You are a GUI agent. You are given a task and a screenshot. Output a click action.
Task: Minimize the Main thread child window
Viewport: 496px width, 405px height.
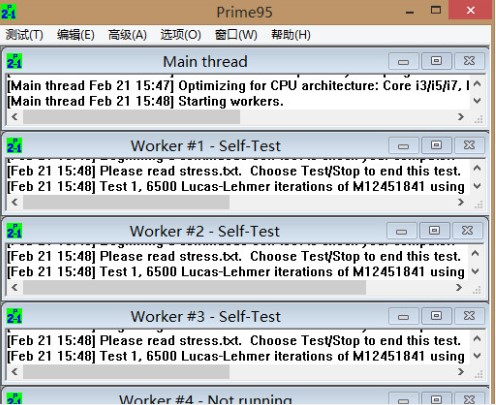[x=403, y=61]
